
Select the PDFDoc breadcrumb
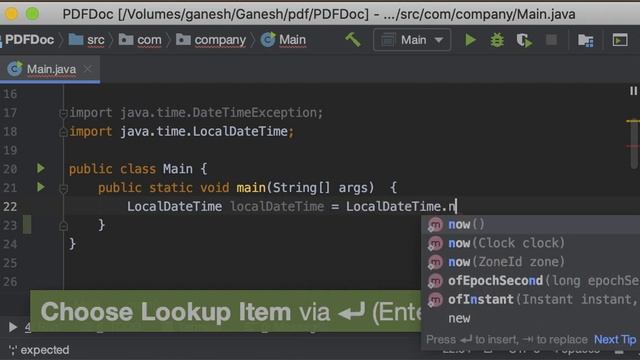click(x=29, y=40)
